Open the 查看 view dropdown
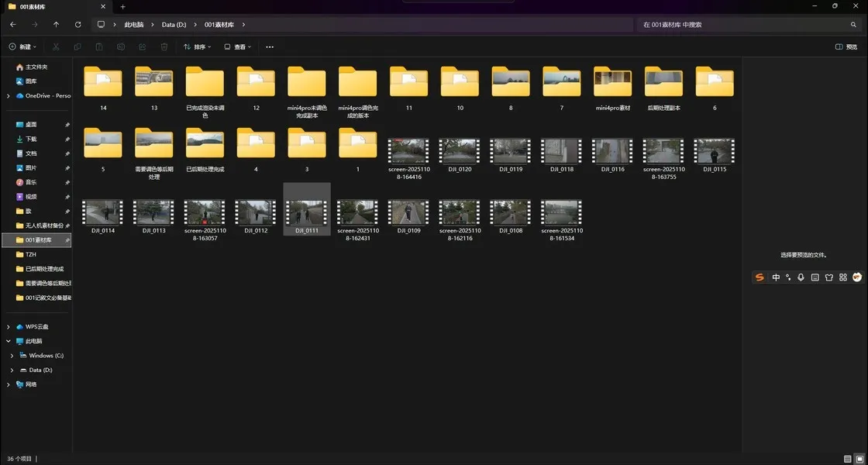 (239, 47)
